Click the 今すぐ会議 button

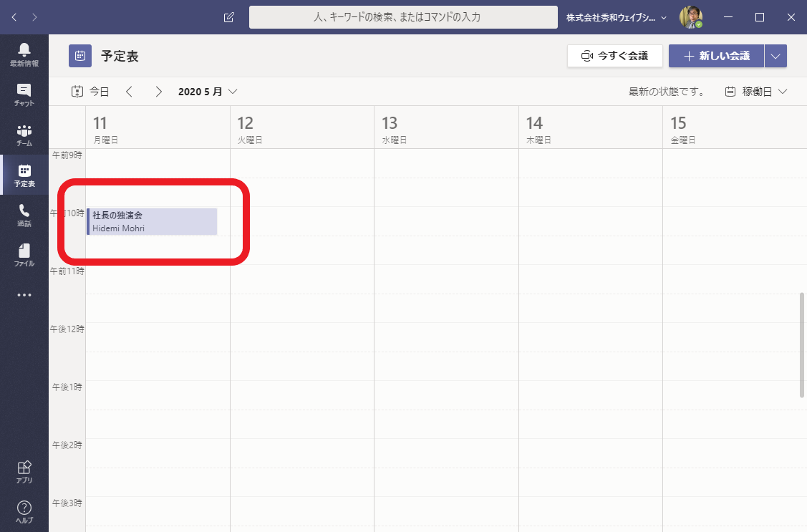(x=614, y=56)
